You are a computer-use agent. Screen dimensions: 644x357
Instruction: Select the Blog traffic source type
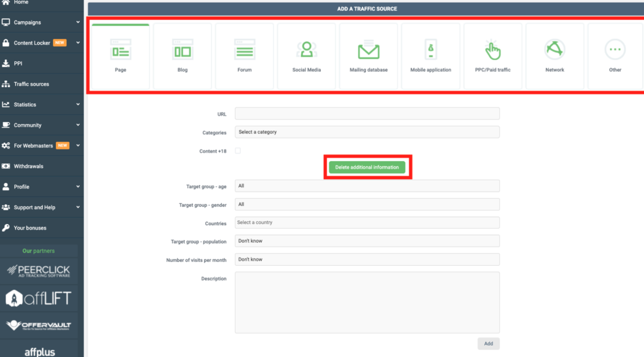click(182, 55)
